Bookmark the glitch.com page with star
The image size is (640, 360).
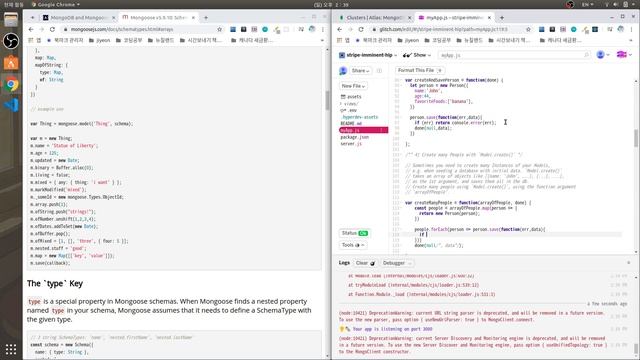(528, 29)
